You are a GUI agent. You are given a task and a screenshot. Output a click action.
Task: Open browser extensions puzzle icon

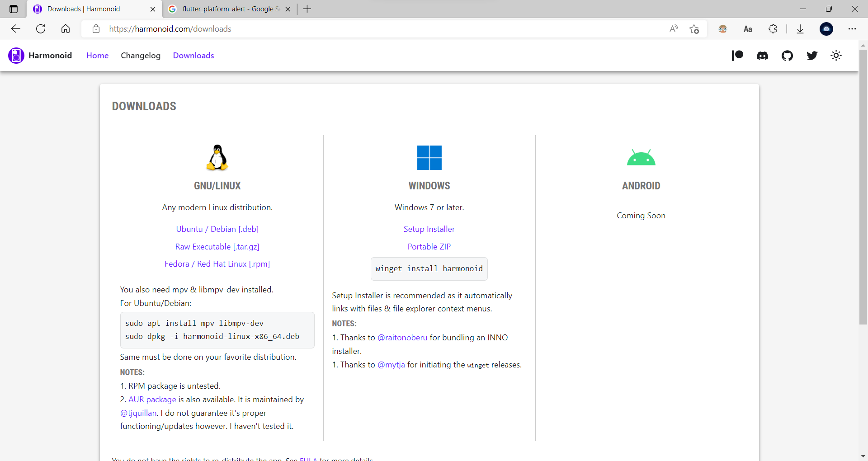click(x=773, y=29)
